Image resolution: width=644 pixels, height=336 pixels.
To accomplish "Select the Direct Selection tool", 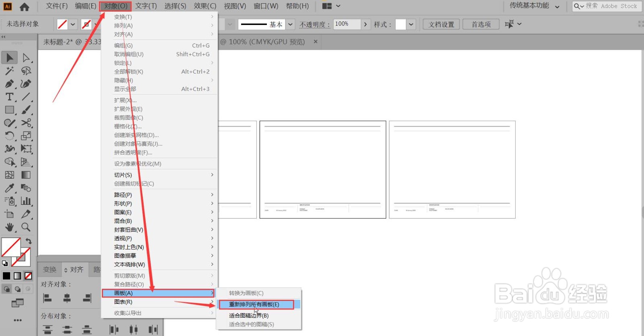I will click(26, 58).
